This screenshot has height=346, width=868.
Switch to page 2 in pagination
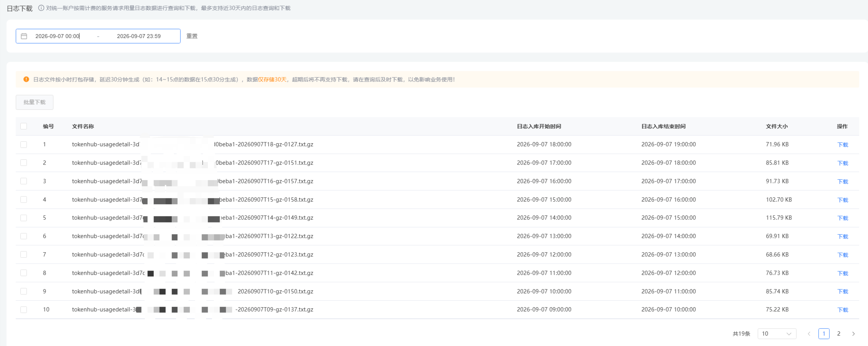tap(839, 334)
